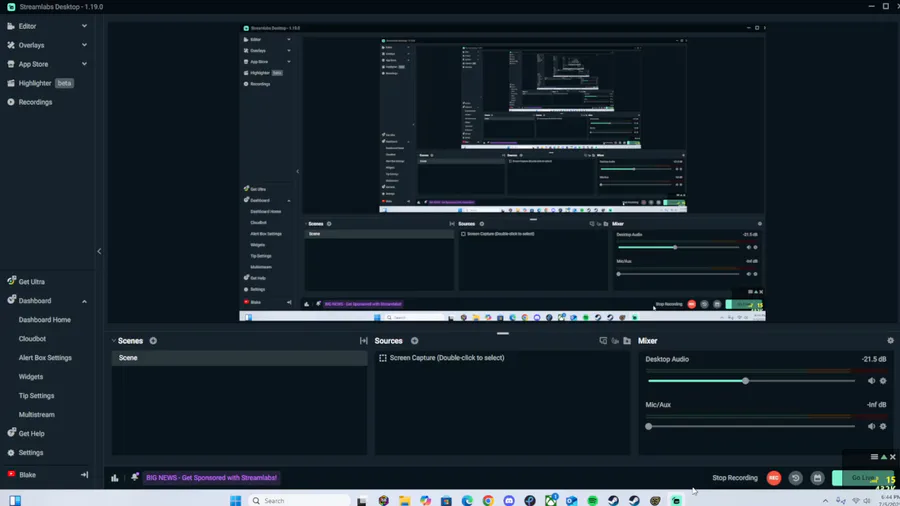
Task: Show hidden system tray icons chevron
Action: pyautogui.click(x=825, y=501)
